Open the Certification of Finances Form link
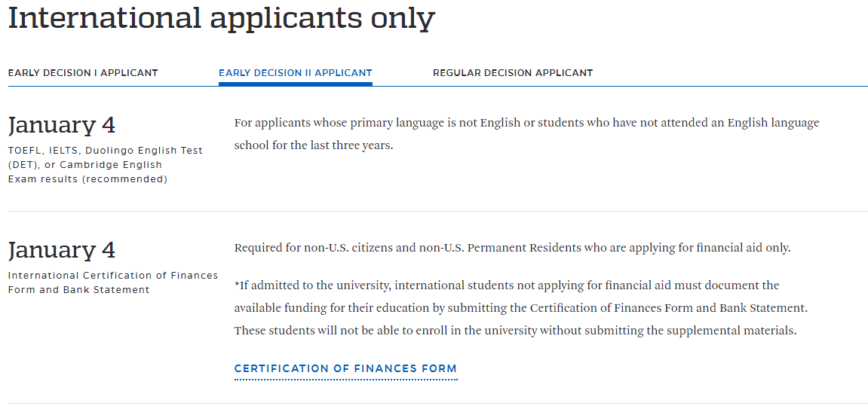 345,369
